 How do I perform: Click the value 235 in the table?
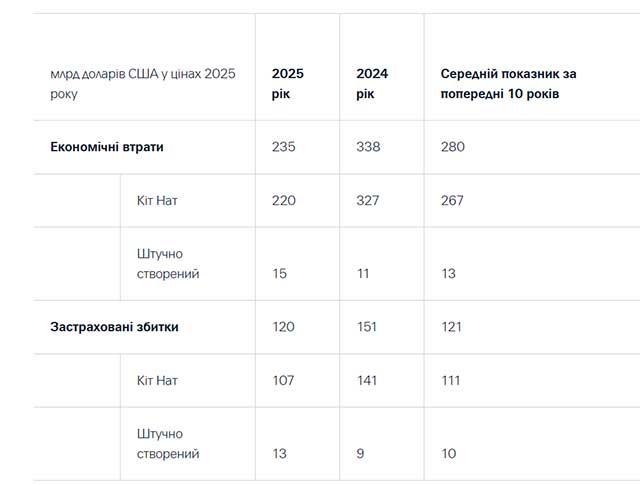click(x=284, y=147)
